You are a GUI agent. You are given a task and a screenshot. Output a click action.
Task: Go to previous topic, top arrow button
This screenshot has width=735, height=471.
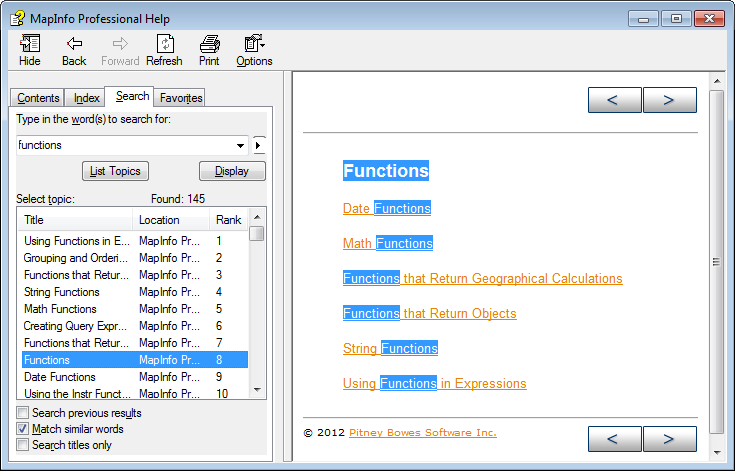point(615,100)
